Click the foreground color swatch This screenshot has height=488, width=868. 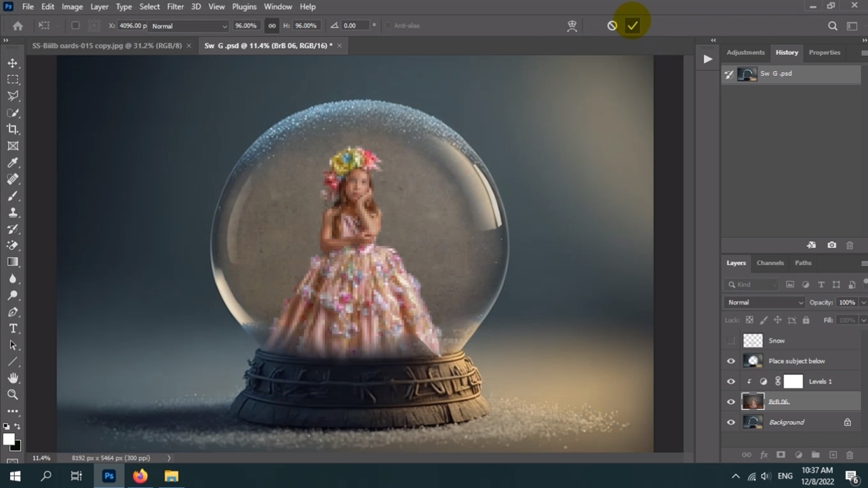pos(9,440)
